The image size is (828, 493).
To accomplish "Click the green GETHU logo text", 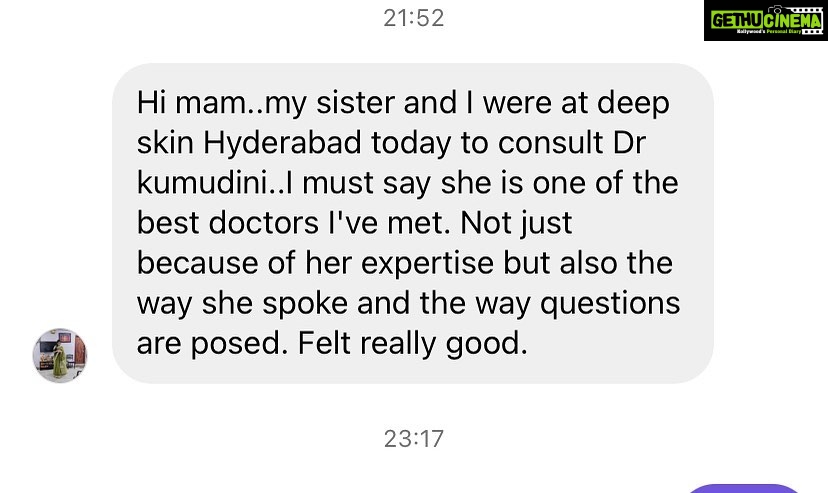I will [x=738, y=19].
